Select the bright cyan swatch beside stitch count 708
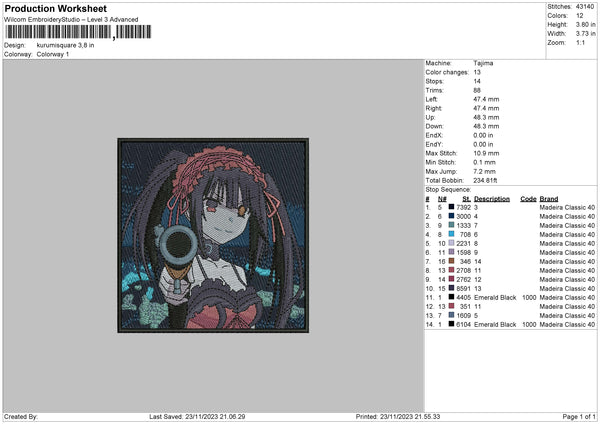 pyautogui.click(x=451, y=234)
